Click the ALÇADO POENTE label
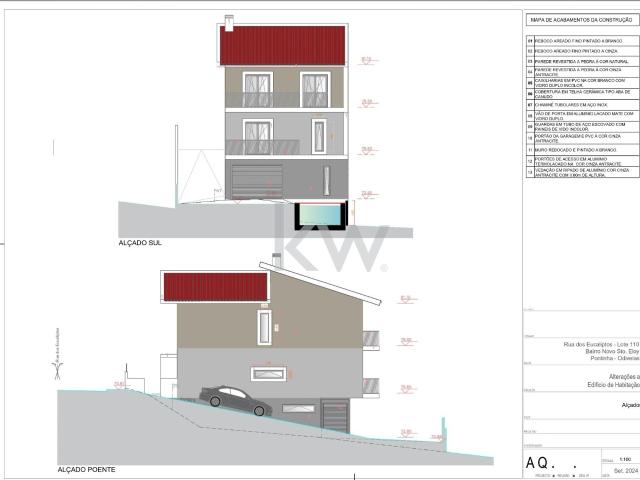Screen dimensions: 640x480 (86, 469)
